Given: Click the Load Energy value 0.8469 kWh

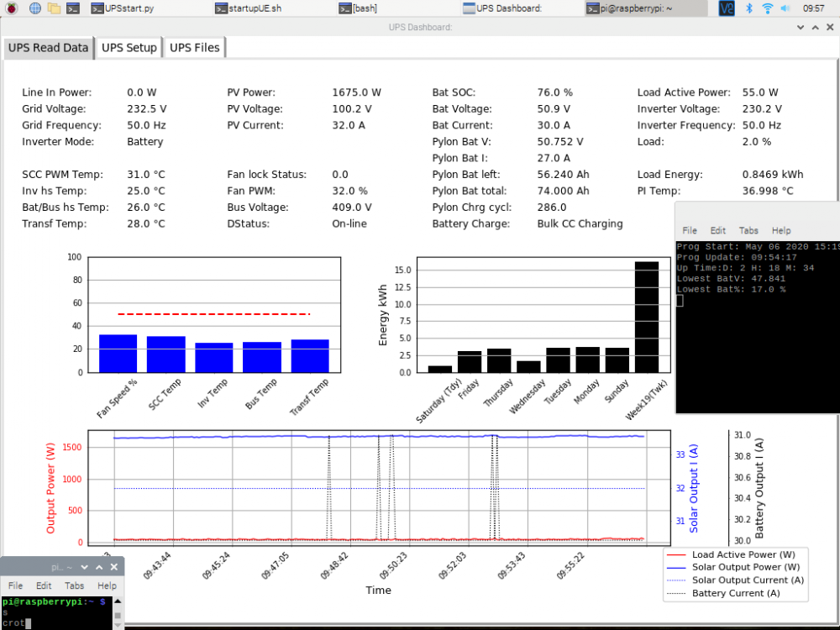Looking at the screenshot, I should pyautogui.click(x=773, y=174).
